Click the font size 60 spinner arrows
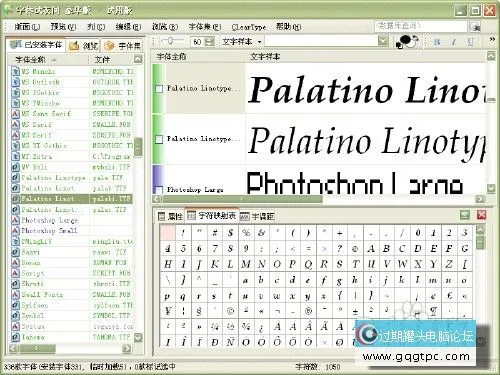 click(x=210, y=42)
